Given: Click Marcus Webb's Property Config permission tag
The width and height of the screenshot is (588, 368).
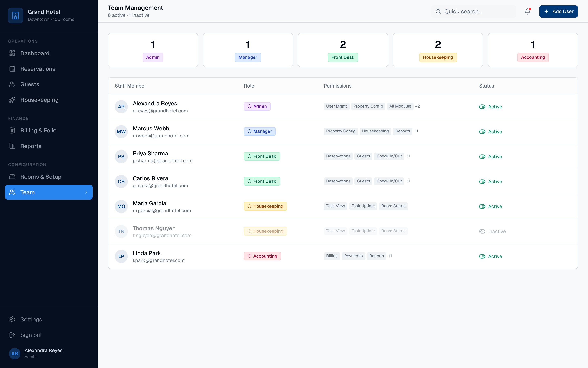Looking at the screenshot, I should tap(341, 131).
